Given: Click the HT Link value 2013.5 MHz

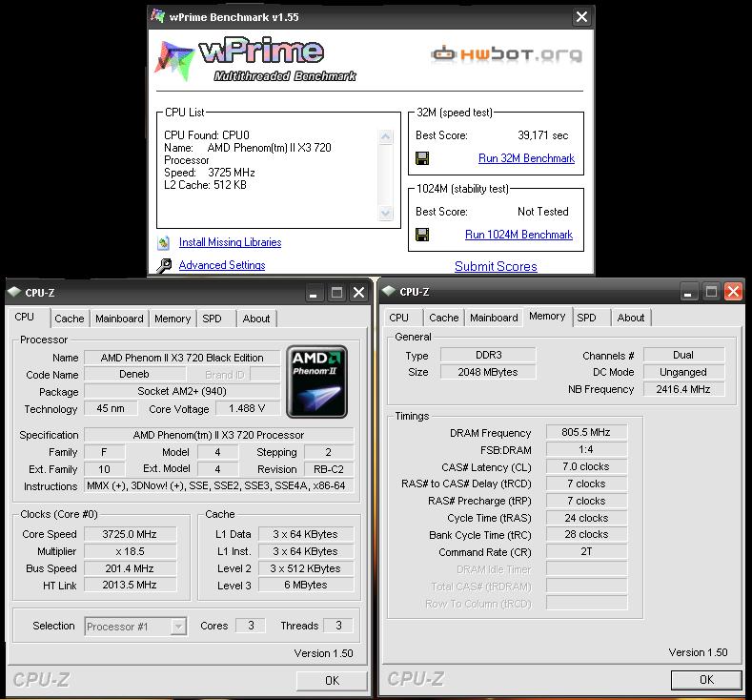Looking at the screenshot, I should [130, 585].
